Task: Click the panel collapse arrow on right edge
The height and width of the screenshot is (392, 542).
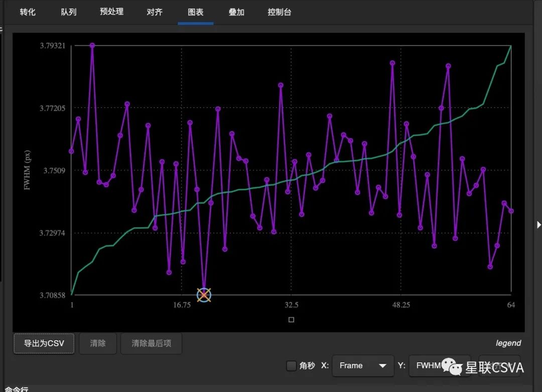Action: 538,224
